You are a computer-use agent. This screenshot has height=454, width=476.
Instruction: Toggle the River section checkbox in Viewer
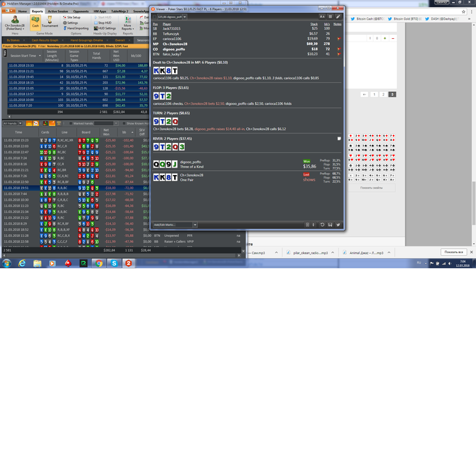point(339,139)
